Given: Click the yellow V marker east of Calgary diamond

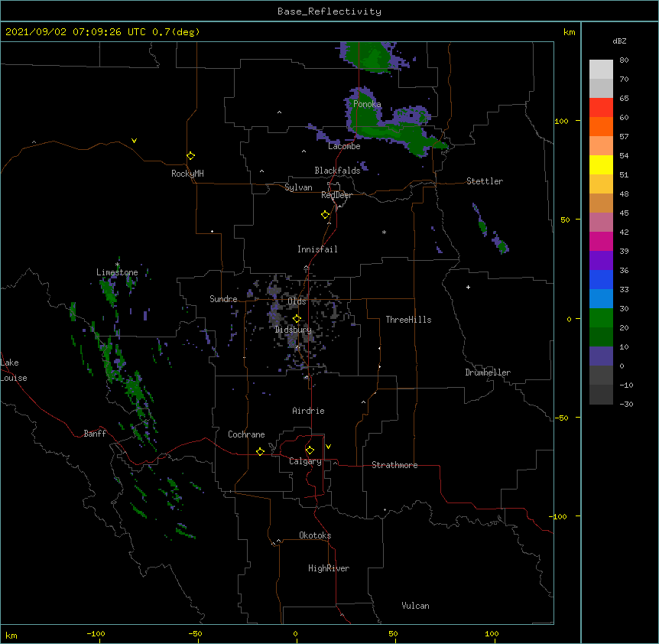Looking at the screenshot, I should (328, 447).
